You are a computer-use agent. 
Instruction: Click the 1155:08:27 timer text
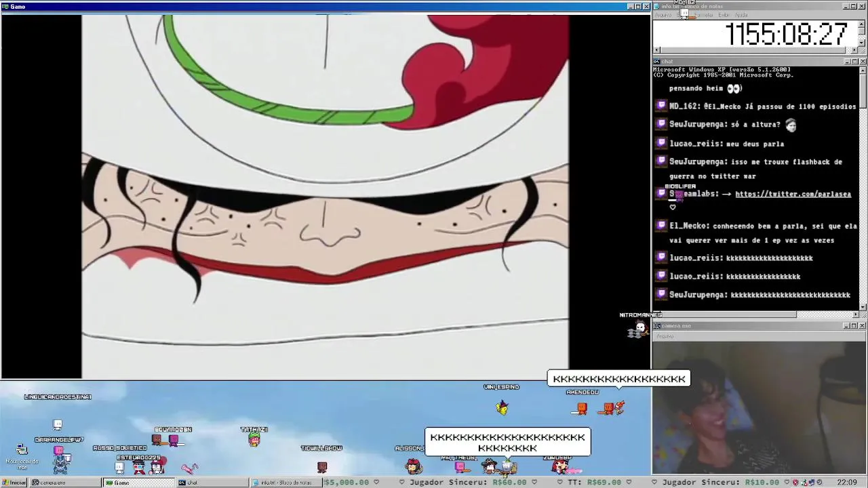point(787,34)
